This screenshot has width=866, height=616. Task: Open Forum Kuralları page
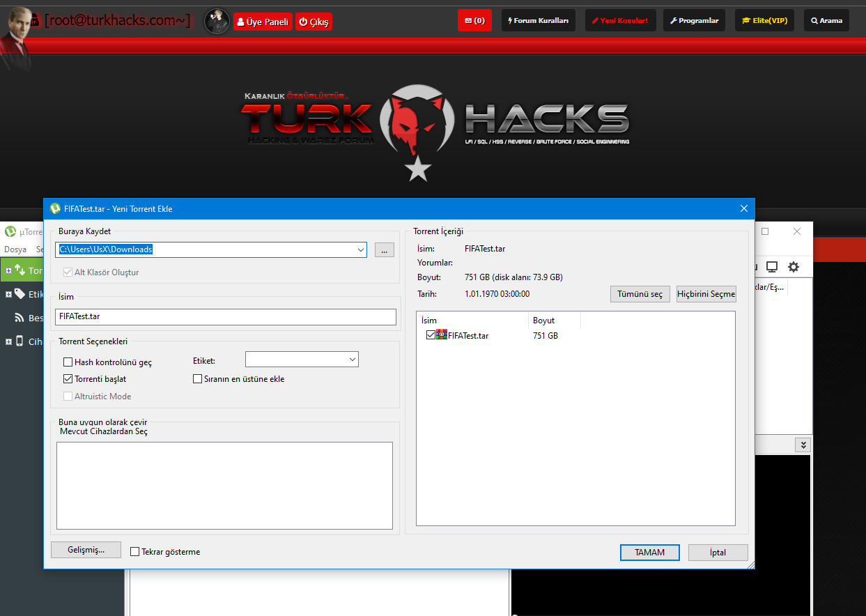pos(538,20)
